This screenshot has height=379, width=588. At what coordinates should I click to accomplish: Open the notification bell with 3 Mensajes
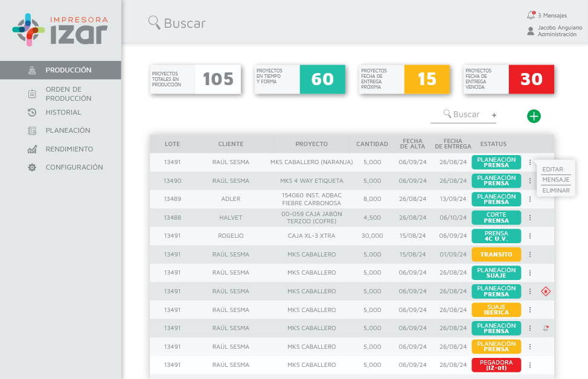pos(531,15)
